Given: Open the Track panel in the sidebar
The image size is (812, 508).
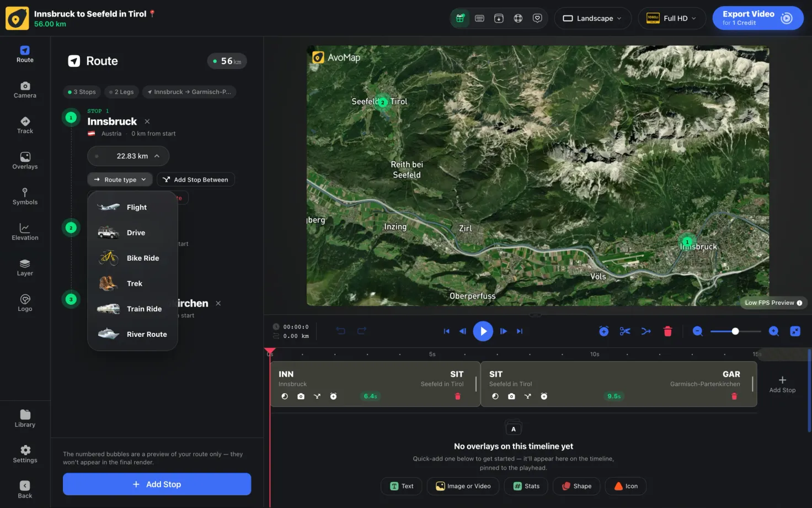Looking at the screenshot, I should [x=25, y=125].
